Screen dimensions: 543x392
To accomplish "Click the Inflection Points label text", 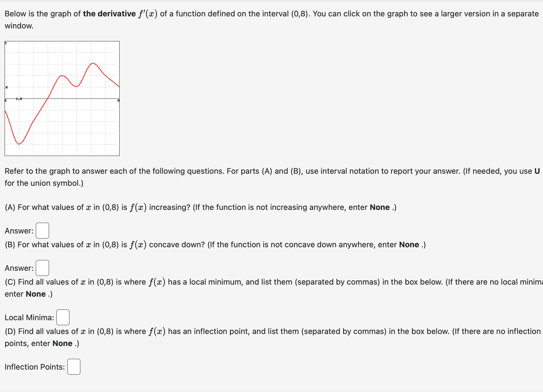I will 34,367.
